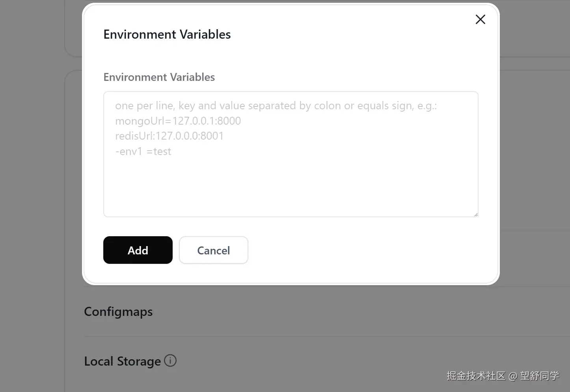Click the 'one per line' placeholder hint
The width and height of the screenshot is (570, 392).
coord(276,106)
